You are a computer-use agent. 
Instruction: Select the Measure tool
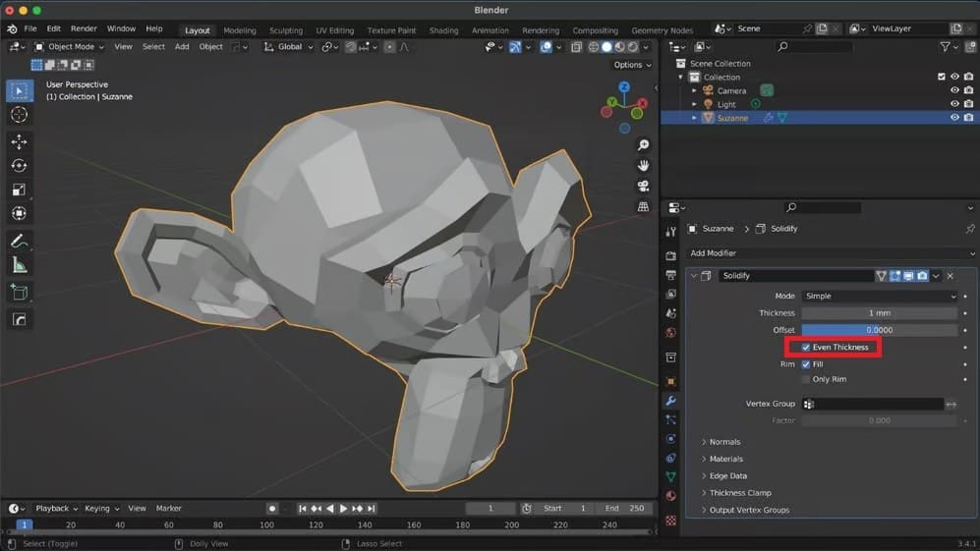[x=20, y=265]
